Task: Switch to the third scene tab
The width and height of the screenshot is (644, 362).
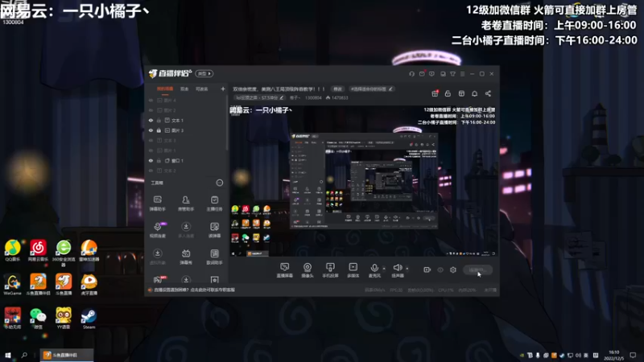Action: tap(202, 89)
